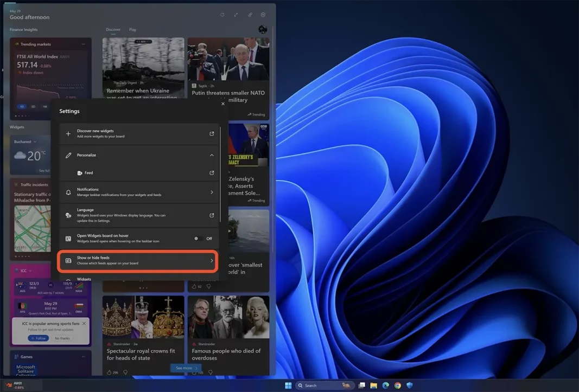Screen dimensions: 579x392
Task: Like the royal crowns article
Action: click(109, 372)
